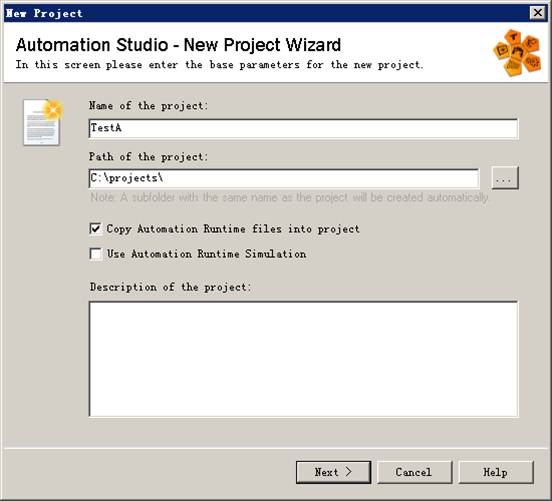The height and width of the screenshot is (501, 552).
Task: Click the Use Automation Runtime Simulation label text
Action: (x=207, y=254)
